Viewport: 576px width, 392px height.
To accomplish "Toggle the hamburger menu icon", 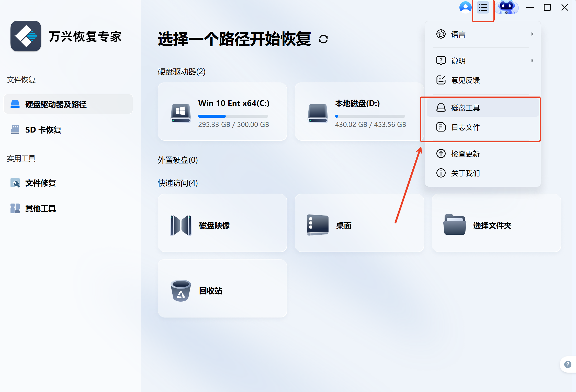I will click(483, 8).
